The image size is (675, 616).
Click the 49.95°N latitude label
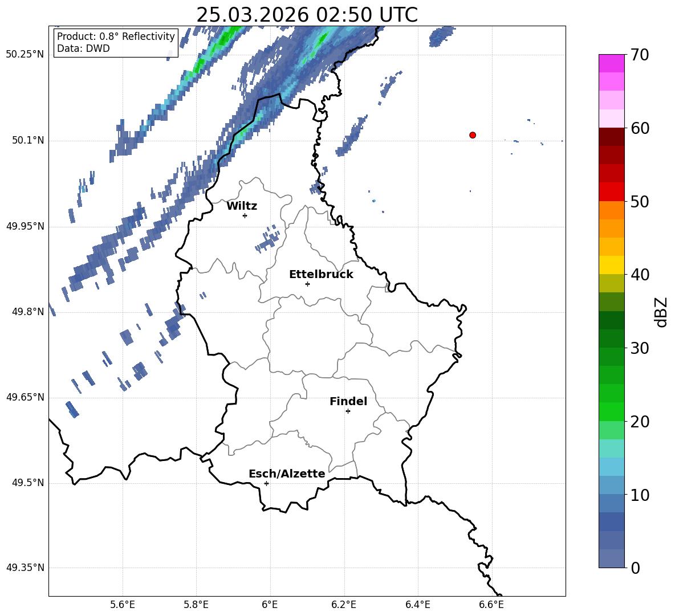[x=25, y=226]
